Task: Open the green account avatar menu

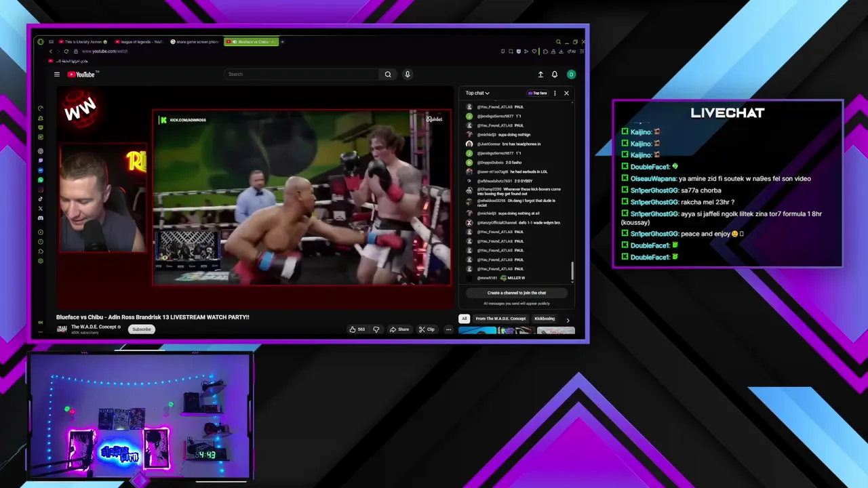Action: [571, 75]
